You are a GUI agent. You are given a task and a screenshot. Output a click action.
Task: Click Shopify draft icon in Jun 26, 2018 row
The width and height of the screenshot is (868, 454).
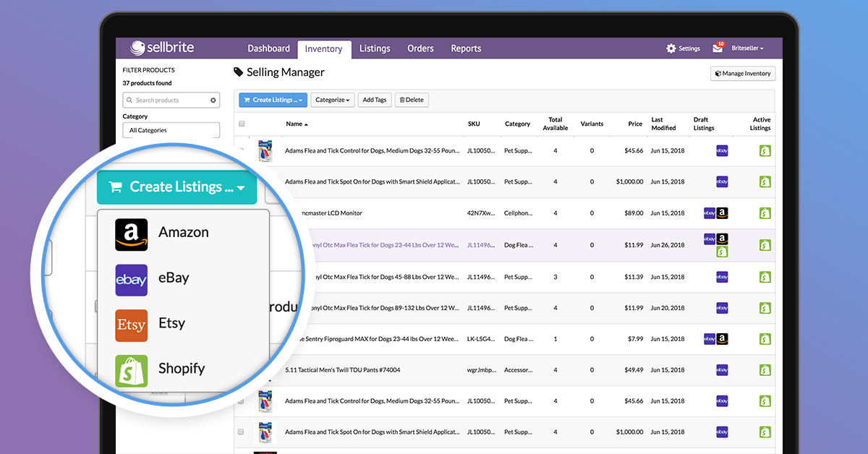(x=722, y=252)
